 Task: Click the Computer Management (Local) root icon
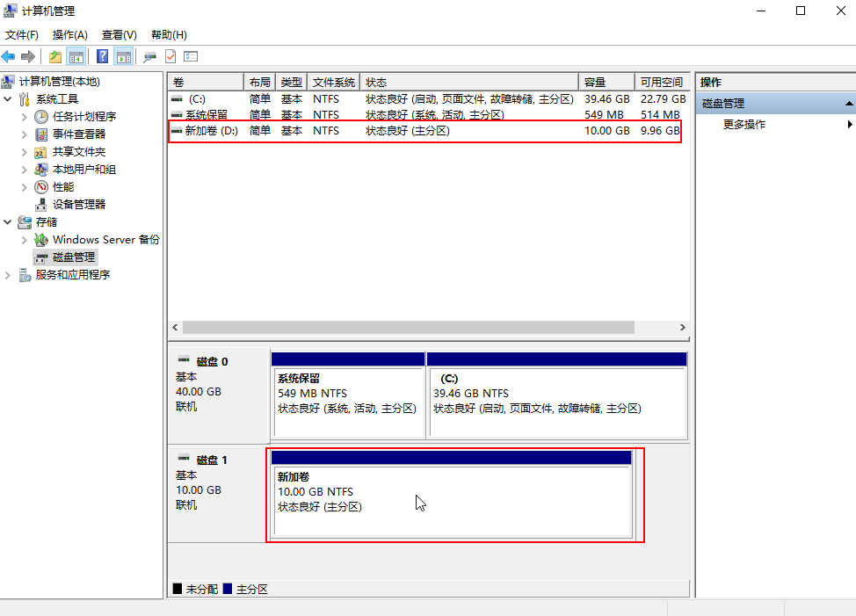[x=8, y=82]
